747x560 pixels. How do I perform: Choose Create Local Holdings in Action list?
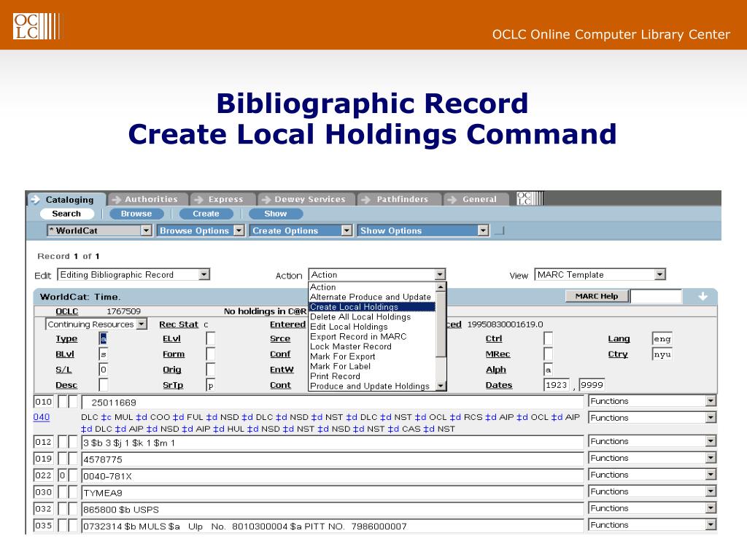click(x=372, y=307)
